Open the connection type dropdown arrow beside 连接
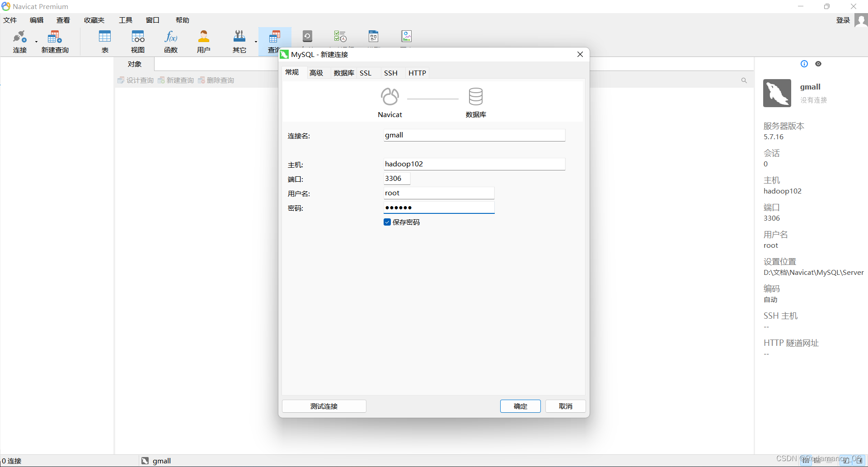 (37, 42)
